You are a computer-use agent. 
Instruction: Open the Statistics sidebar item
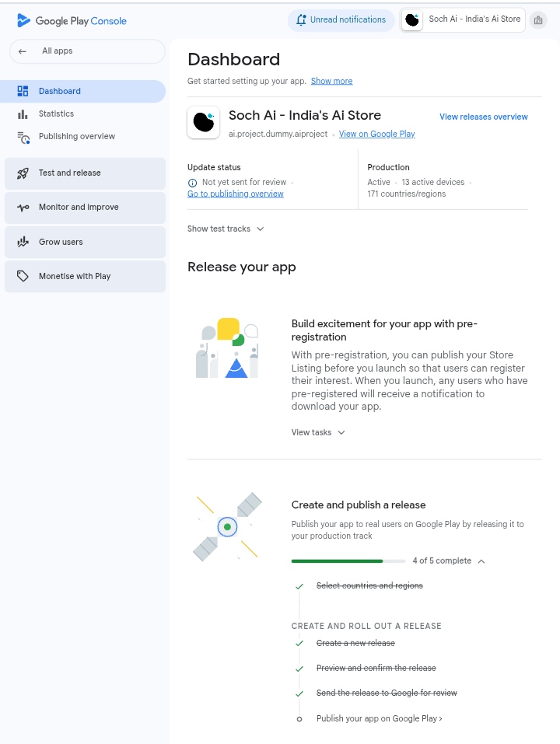click(x=83, y=114)
